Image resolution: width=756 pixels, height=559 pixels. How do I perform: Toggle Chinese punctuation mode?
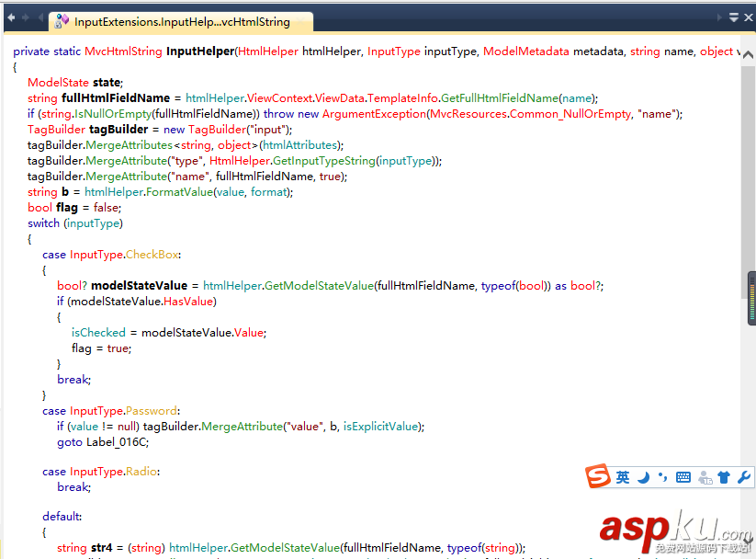661,476
